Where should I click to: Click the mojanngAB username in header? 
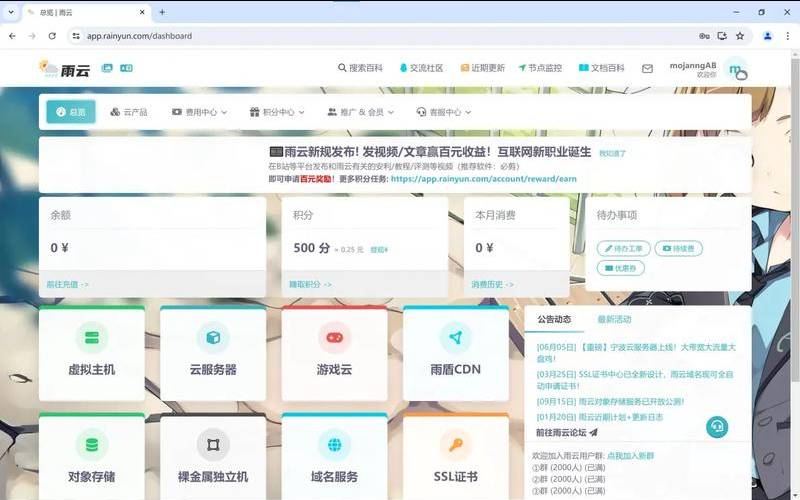pos(693,65)
